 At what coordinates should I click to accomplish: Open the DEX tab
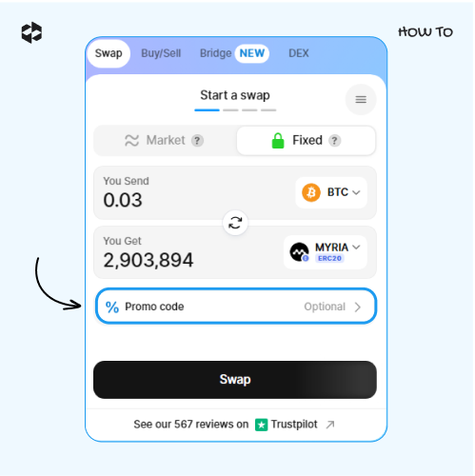click(x=299, y=53)
